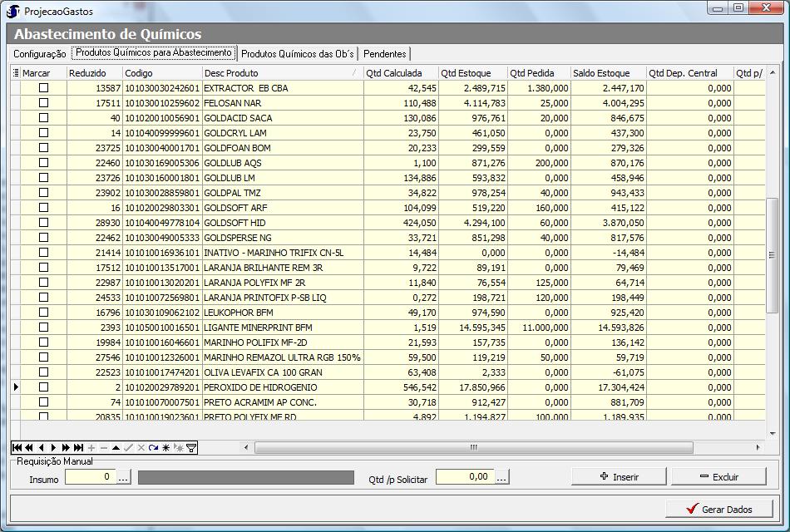
Task: Click inside the Qtd /p Solicitar field
Action: [x=464, y=477]
